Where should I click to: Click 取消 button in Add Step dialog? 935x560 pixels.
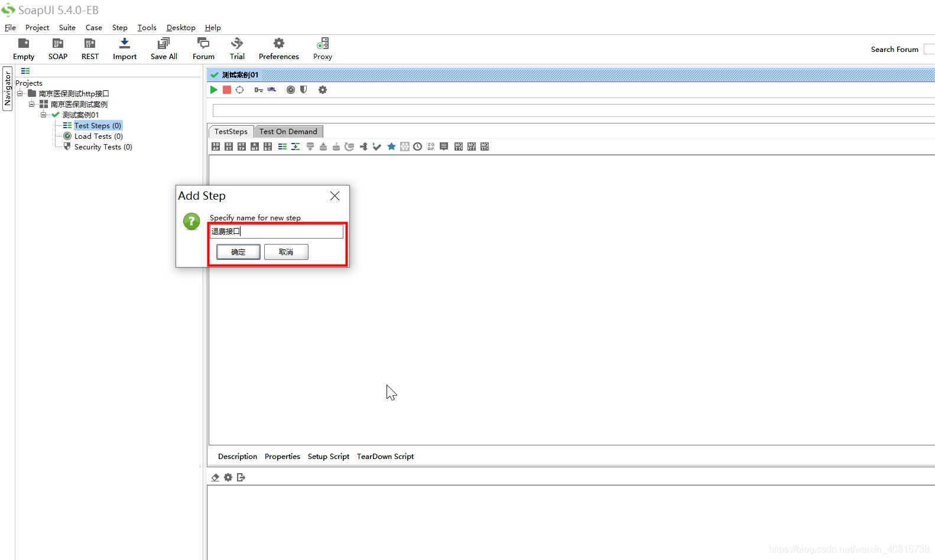pyautogui.click(x=286, y=252)
